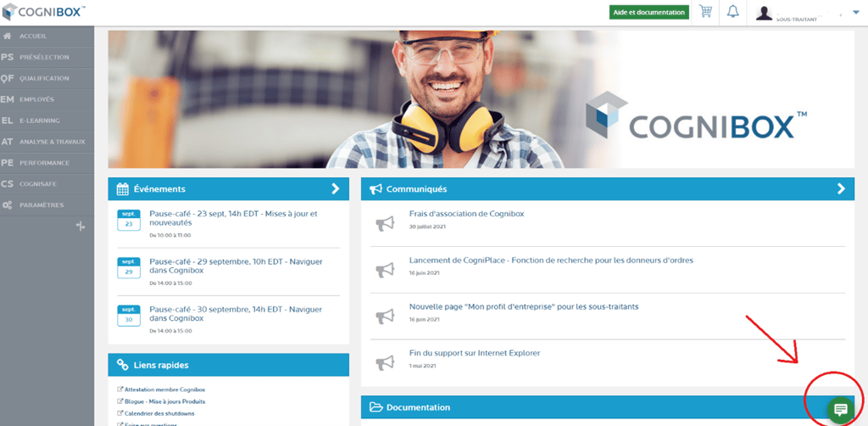Open the shopping cart icon

point(705,12)
